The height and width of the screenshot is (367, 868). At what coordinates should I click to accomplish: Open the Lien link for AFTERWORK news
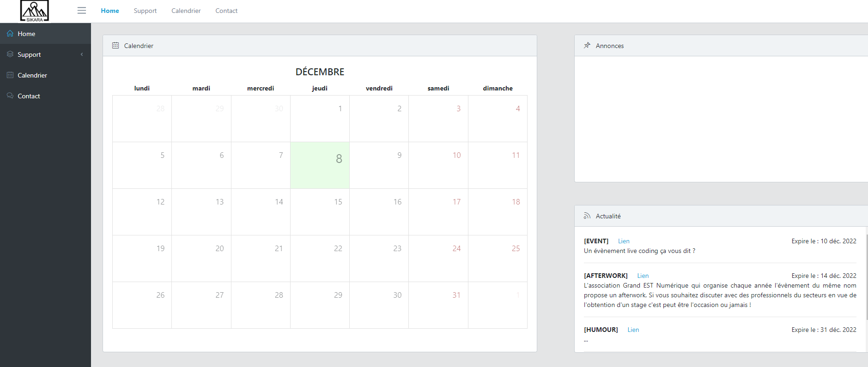[x=643, y=276]
